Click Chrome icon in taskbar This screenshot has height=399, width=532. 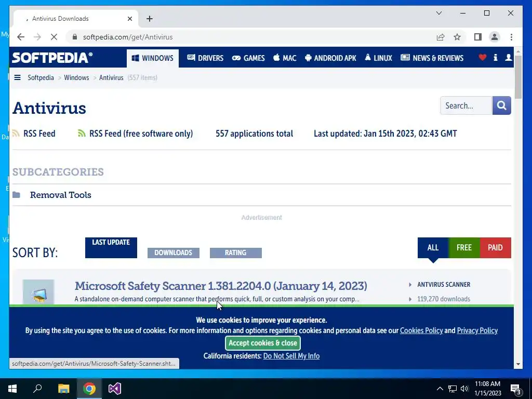point(89,389)
